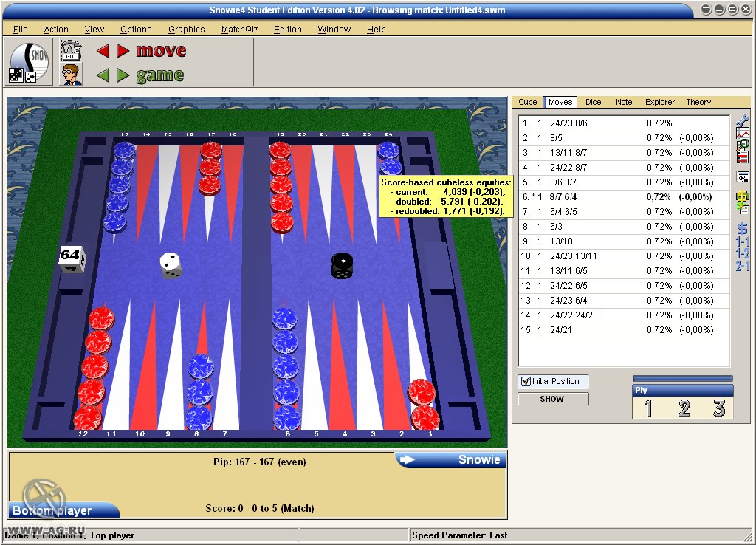The width and height of the screenshot is (756, 545).
Task: Open the Edition menu
Action: [x=288, y=30]
